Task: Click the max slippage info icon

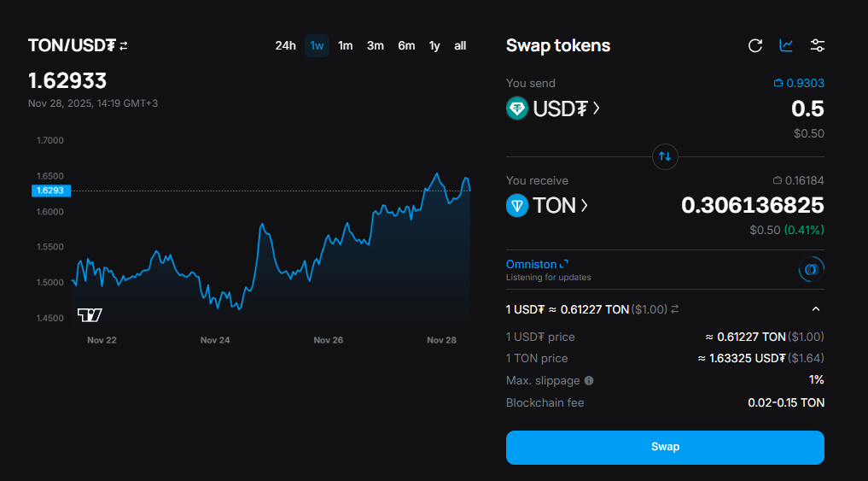Action: click(589, 381)
